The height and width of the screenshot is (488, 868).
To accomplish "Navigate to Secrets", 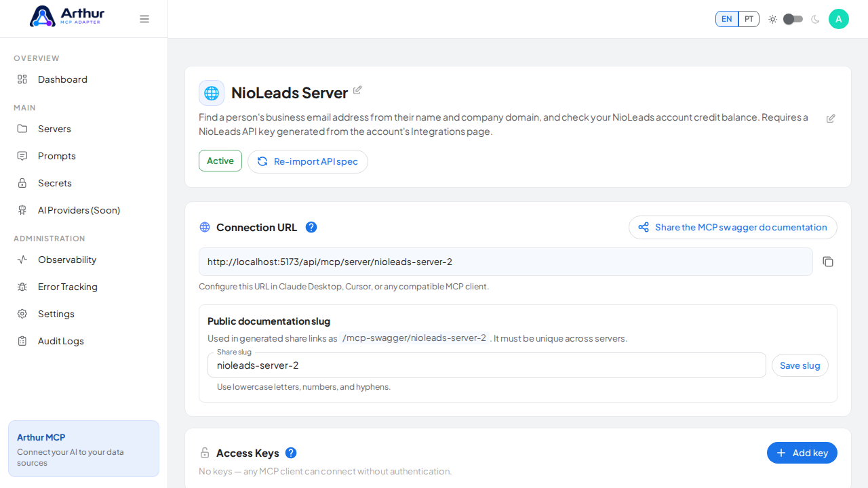I will [84, 183].
